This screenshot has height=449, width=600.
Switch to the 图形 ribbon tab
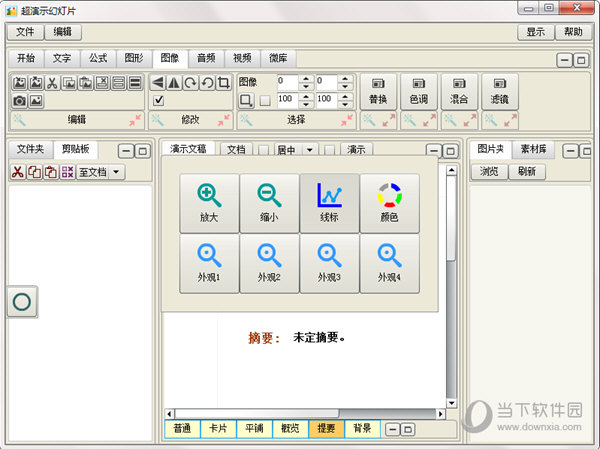click(134, 58)
